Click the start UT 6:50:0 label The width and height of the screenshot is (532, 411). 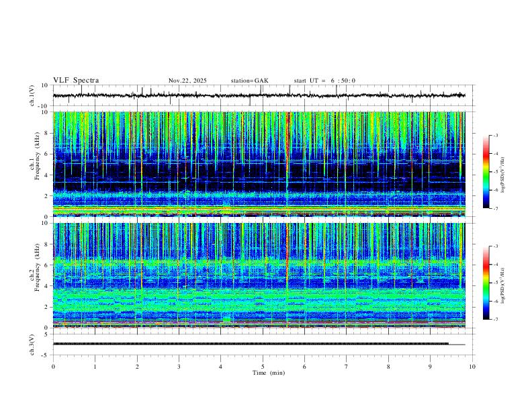324,81
